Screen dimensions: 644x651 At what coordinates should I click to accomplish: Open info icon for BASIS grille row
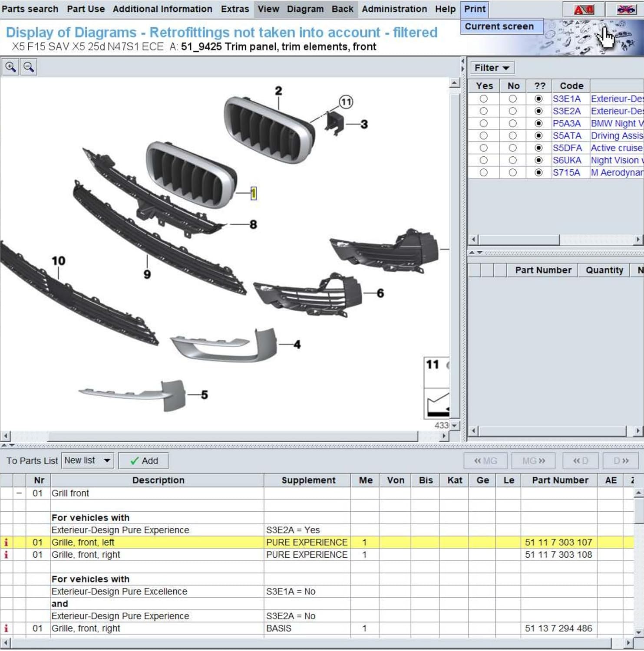click(x=6, y=628)
